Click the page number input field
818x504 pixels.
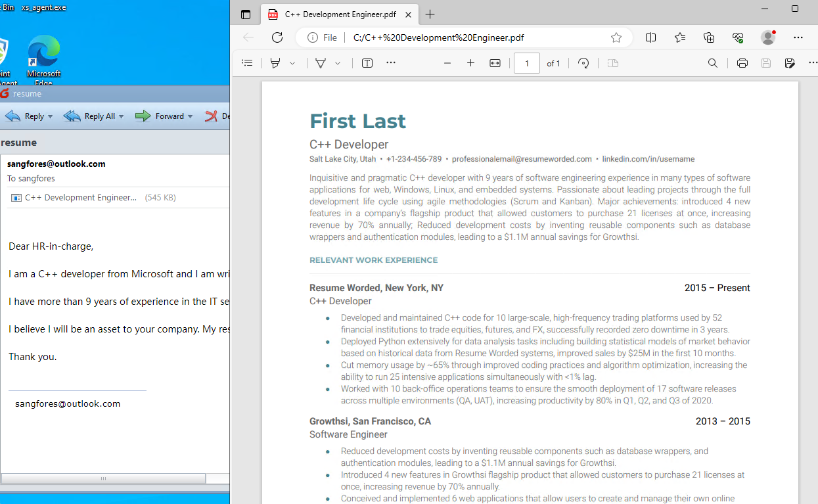point(526,63)
